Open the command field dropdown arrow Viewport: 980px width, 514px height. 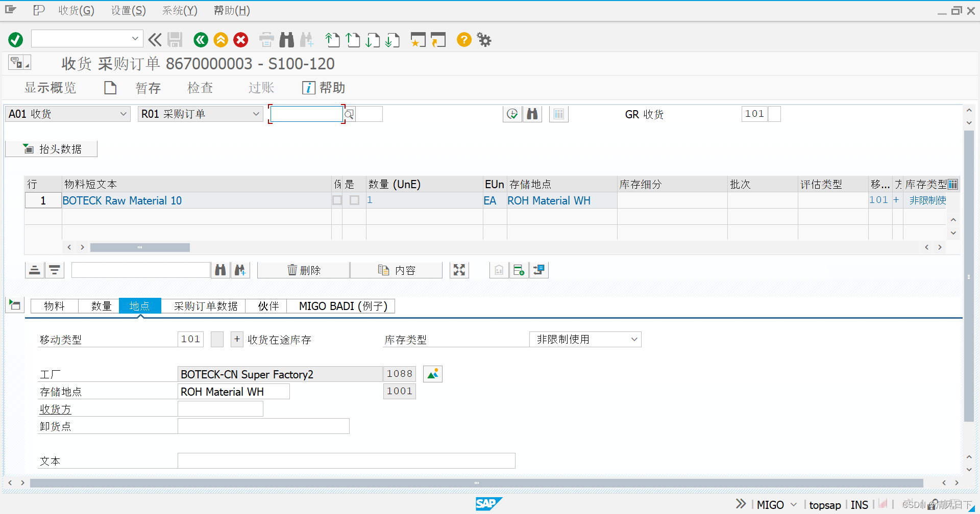click(x=135, y=39)
